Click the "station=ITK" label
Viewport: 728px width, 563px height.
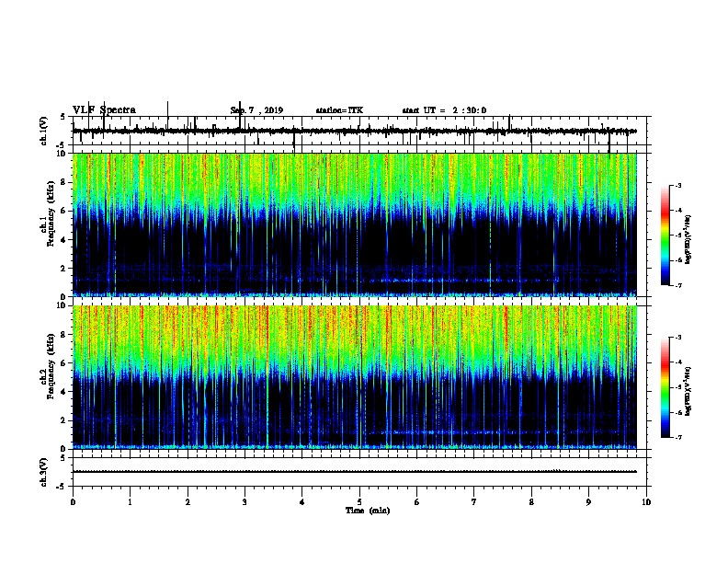click(x=339, y=110)
